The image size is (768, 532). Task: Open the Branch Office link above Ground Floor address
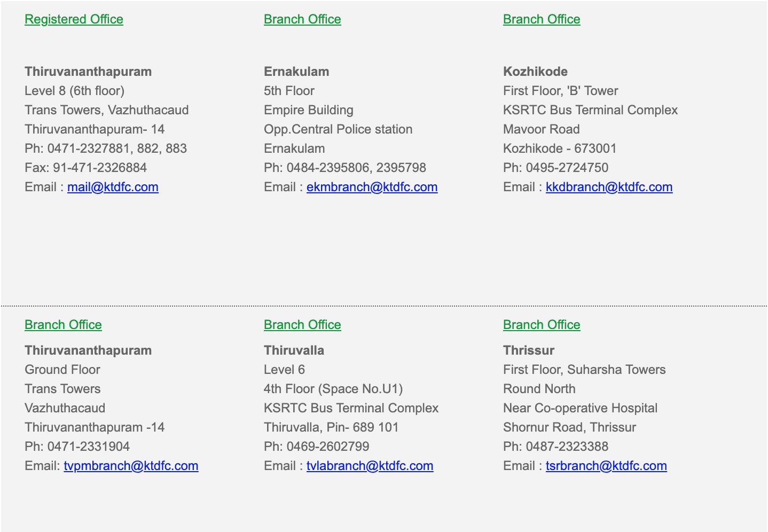(x=63, y=325)
